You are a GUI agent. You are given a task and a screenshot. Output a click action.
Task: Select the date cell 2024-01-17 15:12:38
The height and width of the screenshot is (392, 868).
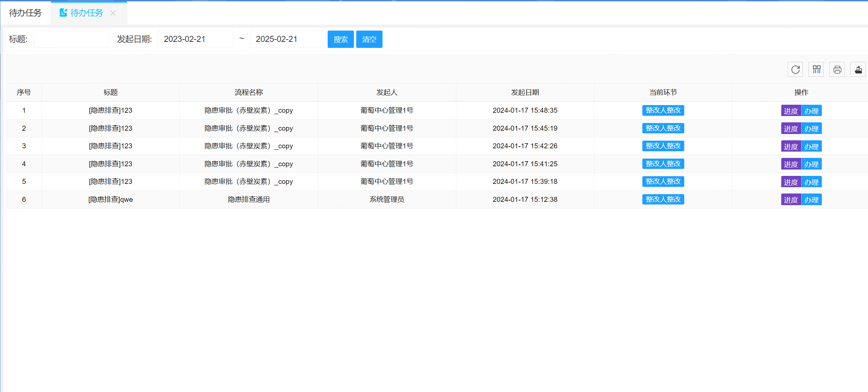525,199
